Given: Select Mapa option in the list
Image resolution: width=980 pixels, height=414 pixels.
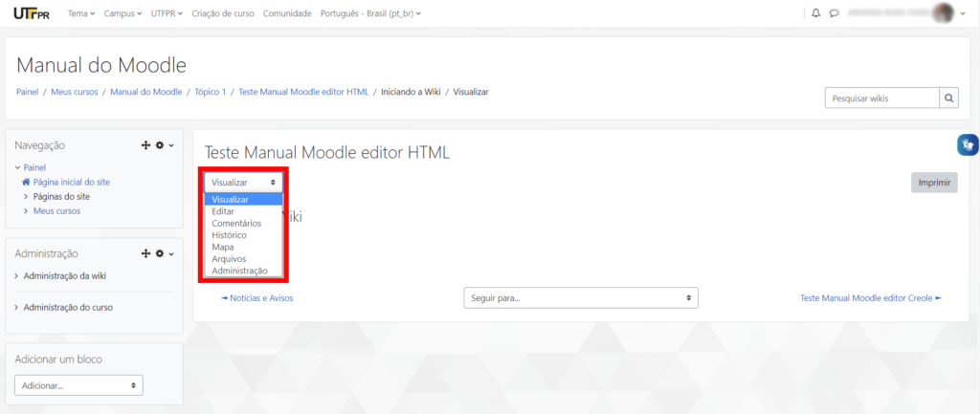Looking at the screenshot, I should 244,248.
